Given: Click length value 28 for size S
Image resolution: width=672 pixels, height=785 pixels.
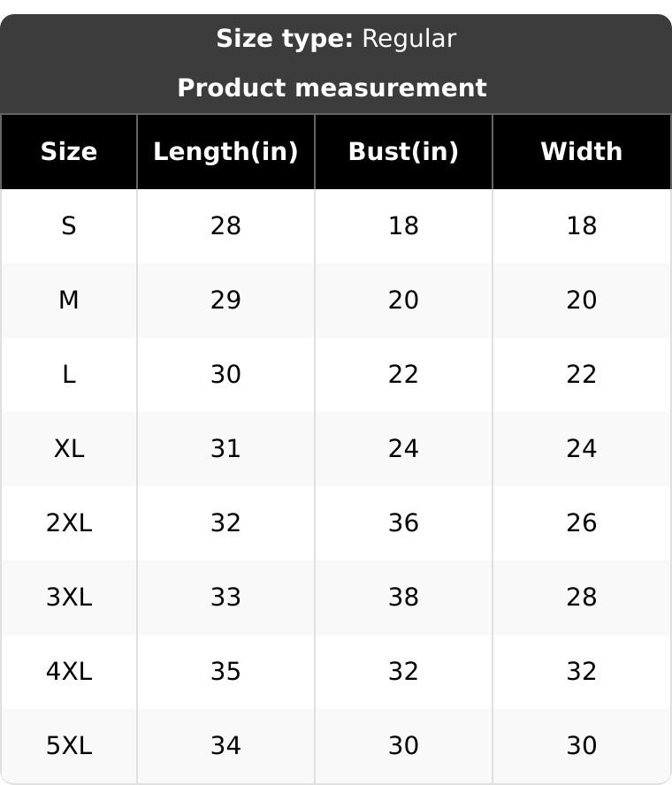Looking at the screenshot, I should [x=225, y=226].
